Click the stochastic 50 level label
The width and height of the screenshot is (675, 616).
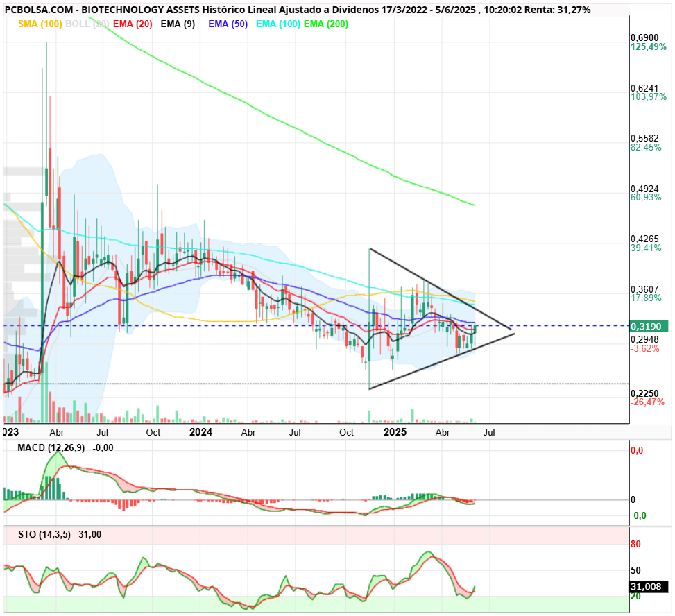tap(635, 570)
